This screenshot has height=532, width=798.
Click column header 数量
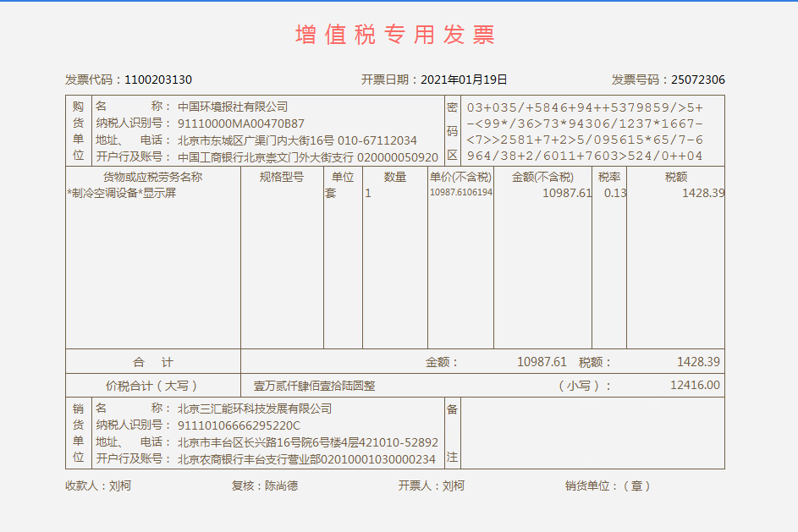[x=395, y=177]
